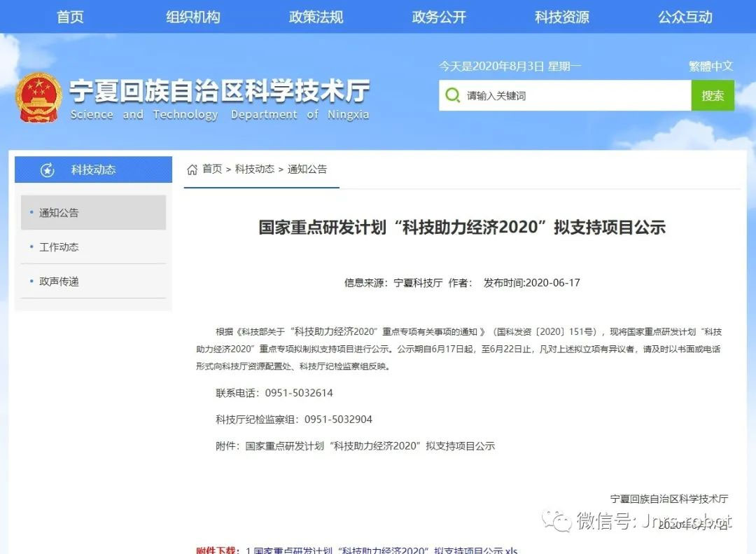Click the home icon in breadcrumb
Viewport: 756px width, 554px height.
pyautogui.click(x=192, y=169)
